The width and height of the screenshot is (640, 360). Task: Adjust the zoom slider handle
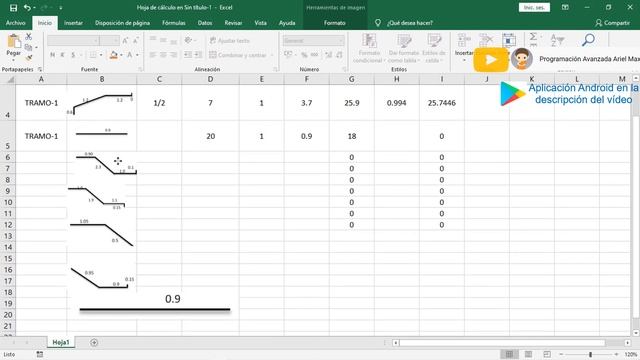click(x=590, y=354)
